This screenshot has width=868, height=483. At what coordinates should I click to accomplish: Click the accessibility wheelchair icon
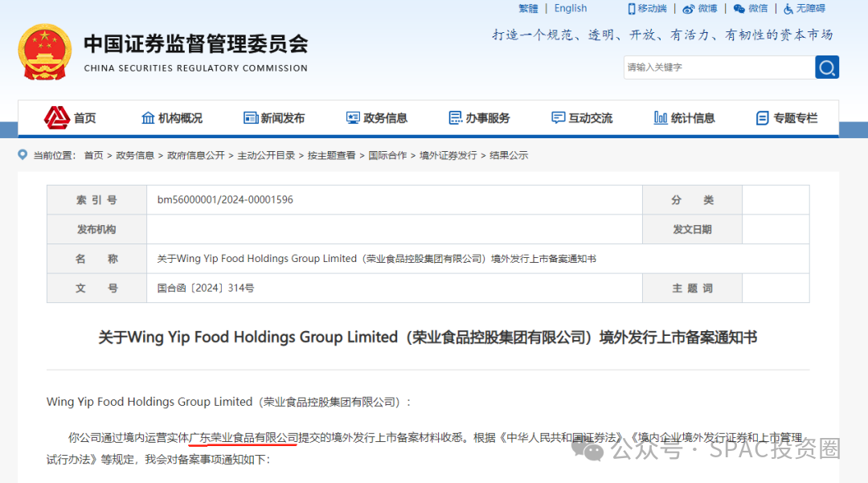788,9
